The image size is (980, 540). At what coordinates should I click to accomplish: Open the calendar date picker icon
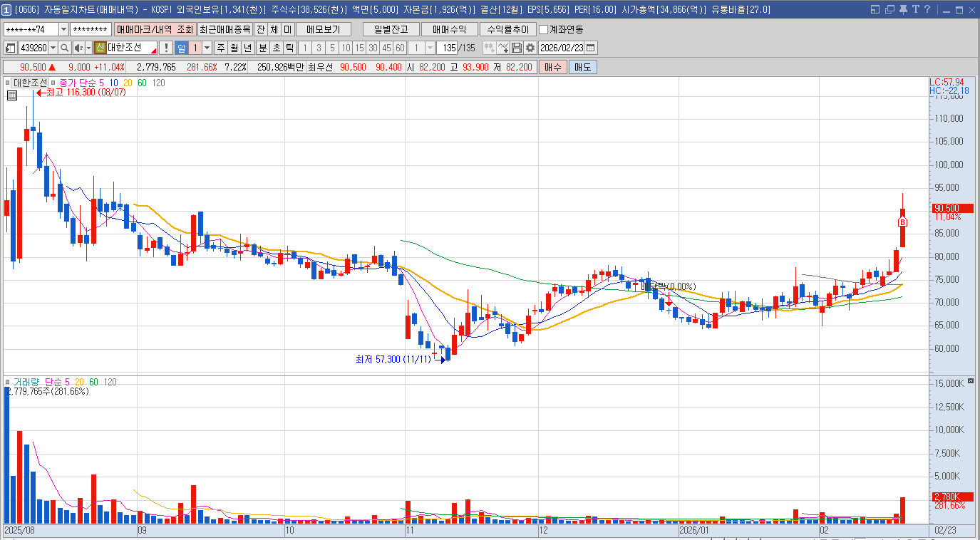(590, 48)
